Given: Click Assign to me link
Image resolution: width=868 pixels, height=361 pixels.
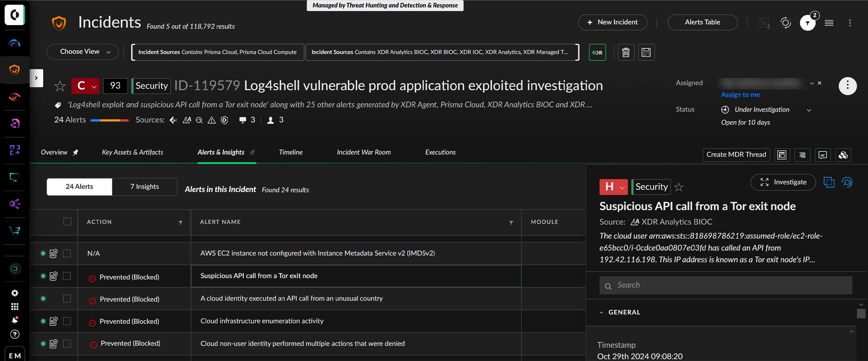Looking at the screenshot, I should [740, 95].
